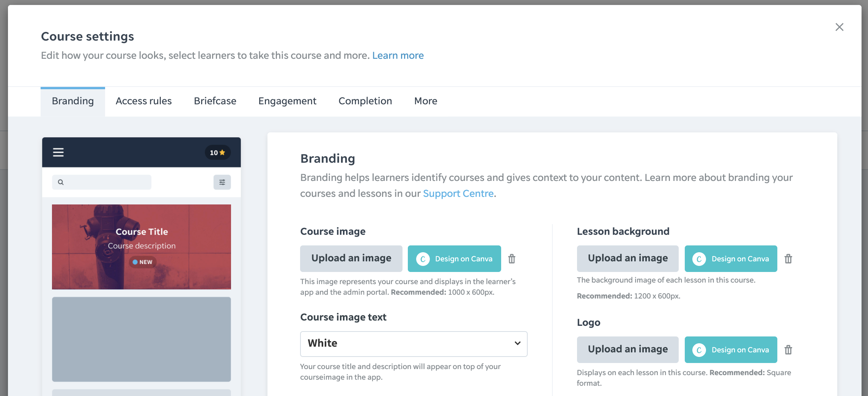Viewport: 868px width, 396px height.
Task: Click the 'Logo' section heading
Action: 589,323
